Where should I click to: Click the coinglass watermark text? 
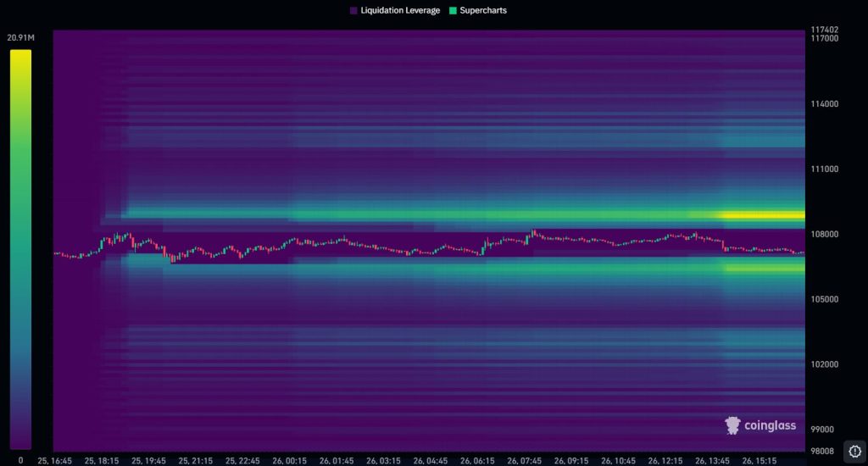point(770,425)
